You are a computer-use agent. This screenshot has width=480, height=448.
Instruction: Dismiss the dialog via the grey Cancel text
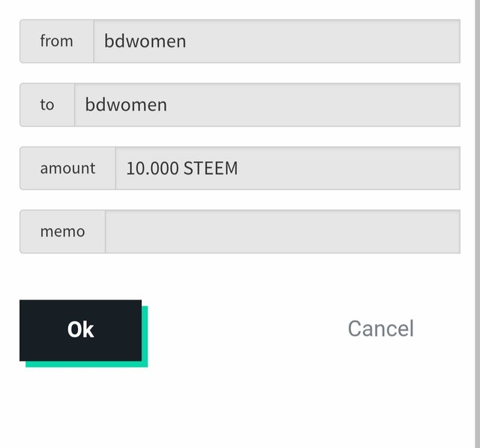pyautogui.click(x=380, y=329)
